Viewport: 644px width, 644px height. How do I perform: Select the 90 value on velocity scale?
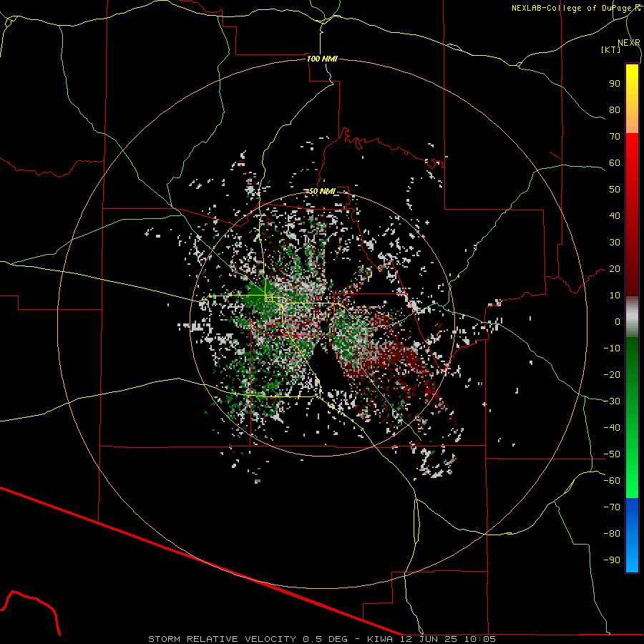615,84
